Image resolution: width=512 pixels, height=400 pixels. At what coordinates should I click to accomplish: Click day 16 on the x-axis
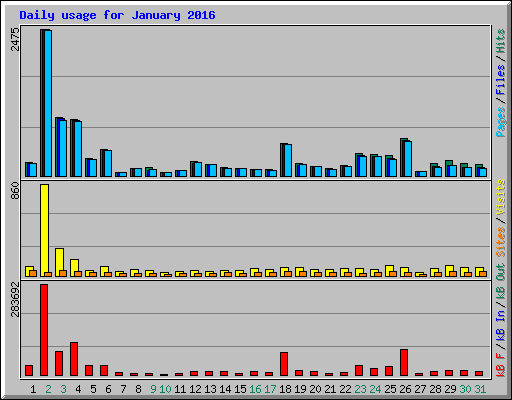[x=255, y=389]
